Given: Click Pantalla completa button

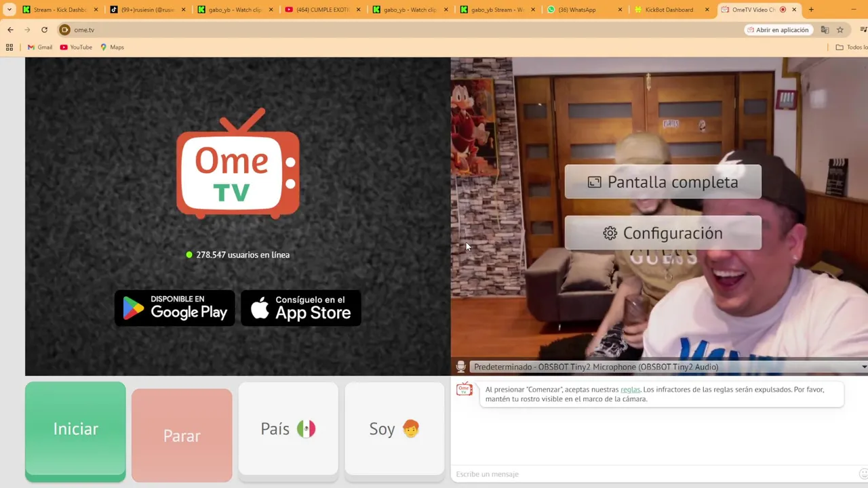Looking at the screenshot, I should point(663,182).
